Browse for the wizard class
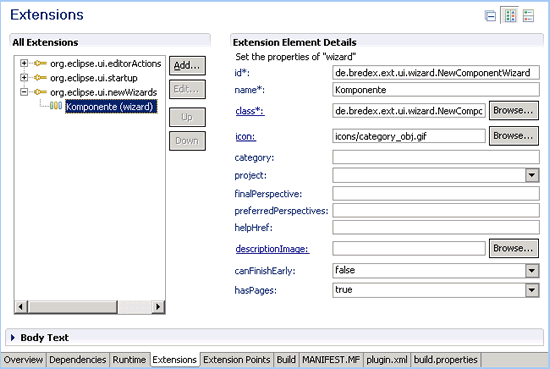 (x=514, y=111)
